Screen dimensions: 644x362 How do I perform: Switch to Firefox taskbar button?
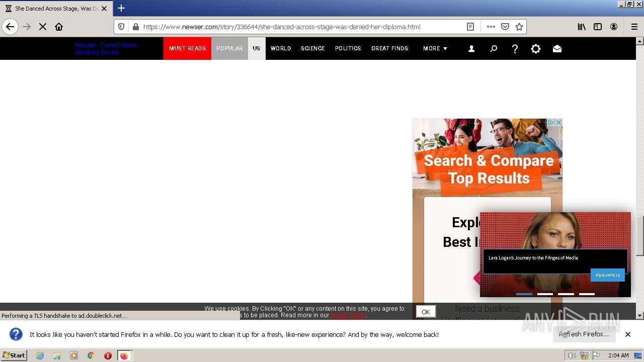(124, 355)
